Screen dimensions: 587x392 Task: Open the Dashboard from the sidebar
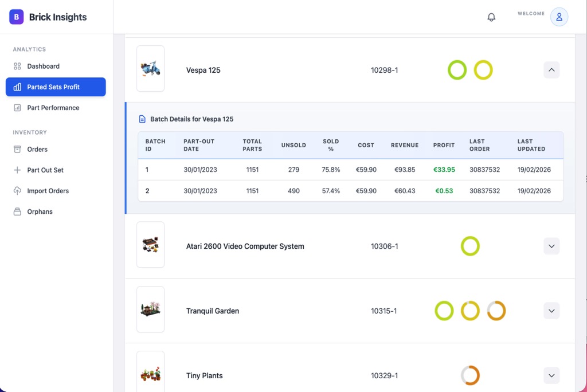tap(43, 66)
